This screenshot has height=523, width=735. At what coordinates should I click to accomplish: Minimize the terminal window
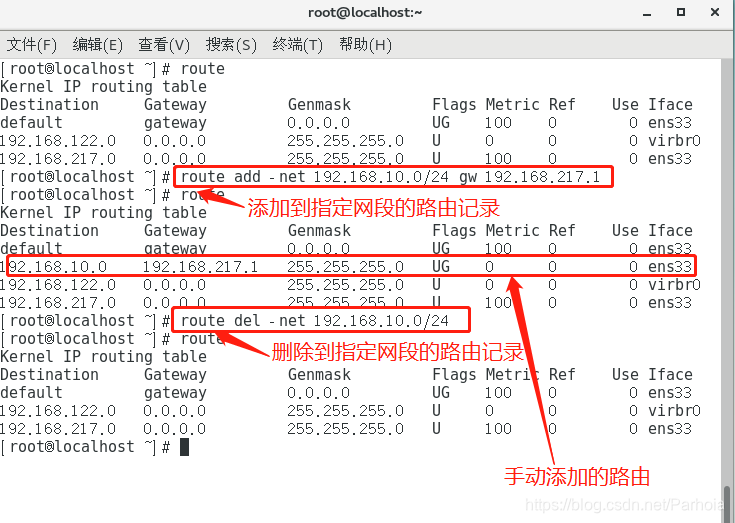pos(647,13)
